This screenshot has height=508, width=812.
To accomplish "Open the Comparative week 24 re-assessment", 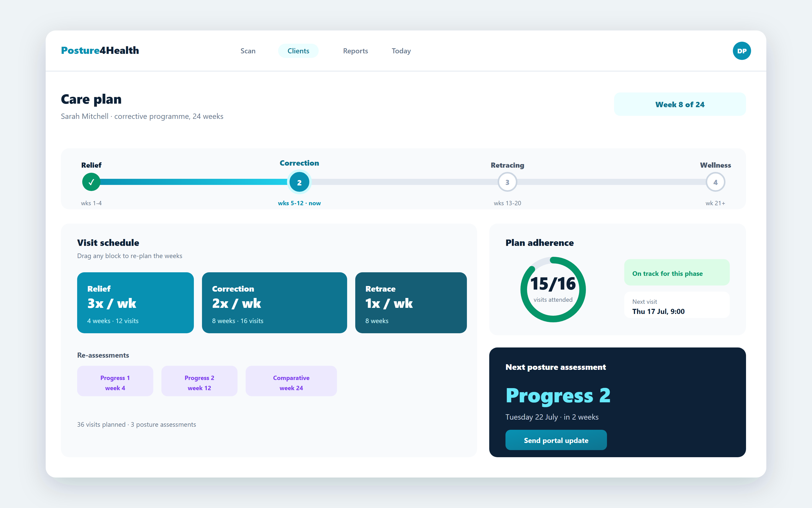I will pyautogui.click(x=291, y=381).
